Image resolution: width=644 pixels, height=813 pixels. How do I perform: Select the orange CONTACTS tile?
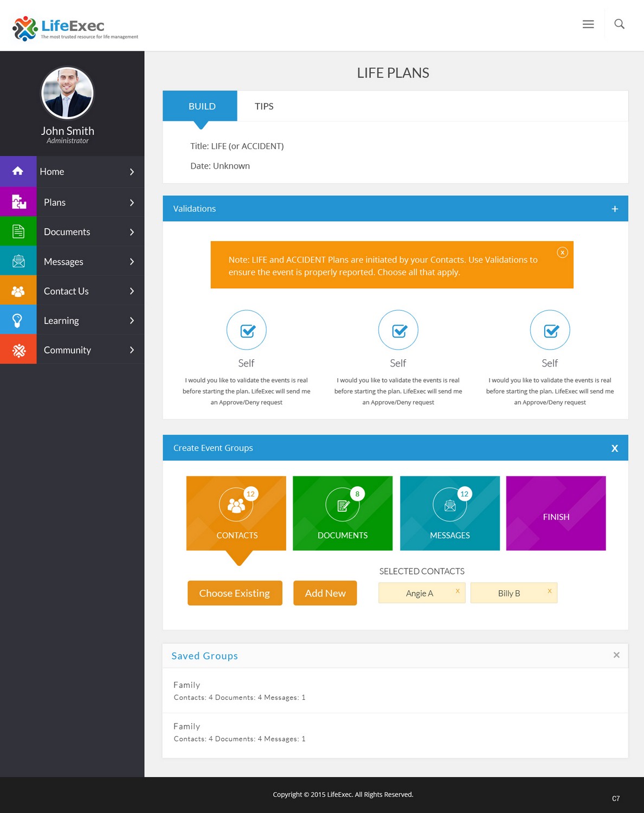[236, 513]
